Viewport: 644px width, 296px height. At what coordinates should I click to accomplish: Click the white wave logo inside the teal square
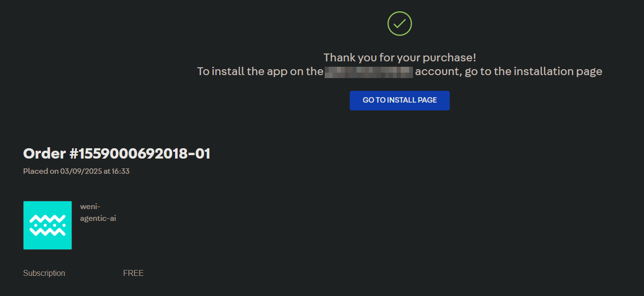(47, 225)
